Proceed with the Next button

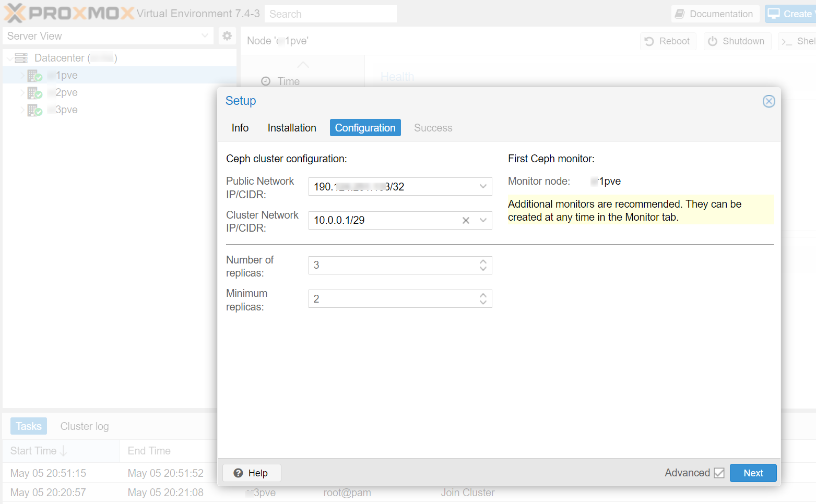pos(753,473)
